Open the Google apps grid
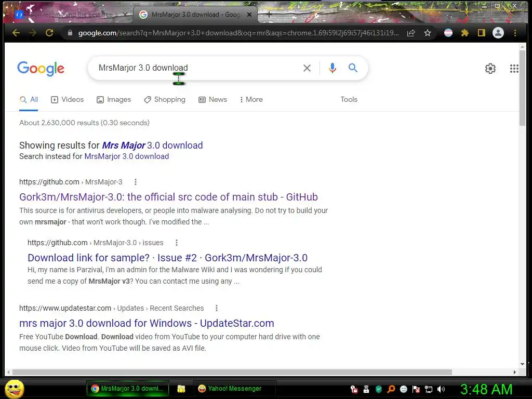This screenshot has width=532, height=399. (x=514, y=69)
